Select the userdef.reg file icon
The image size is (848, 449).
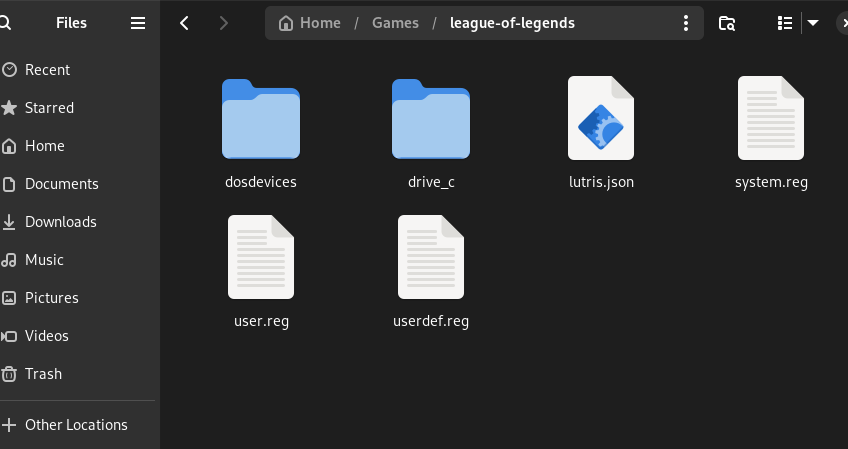(x=430, y=258)
